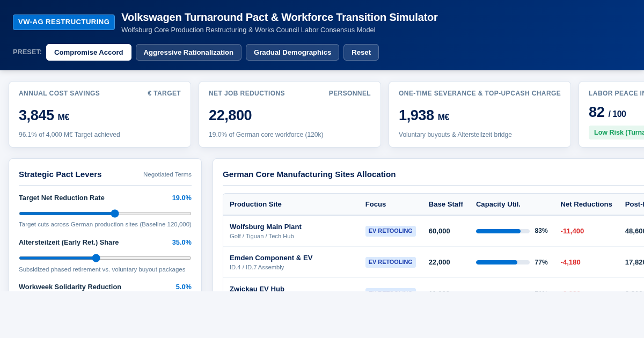Click Emden net reductions -4,180
644x338 pixels.
tap(570, 262)
